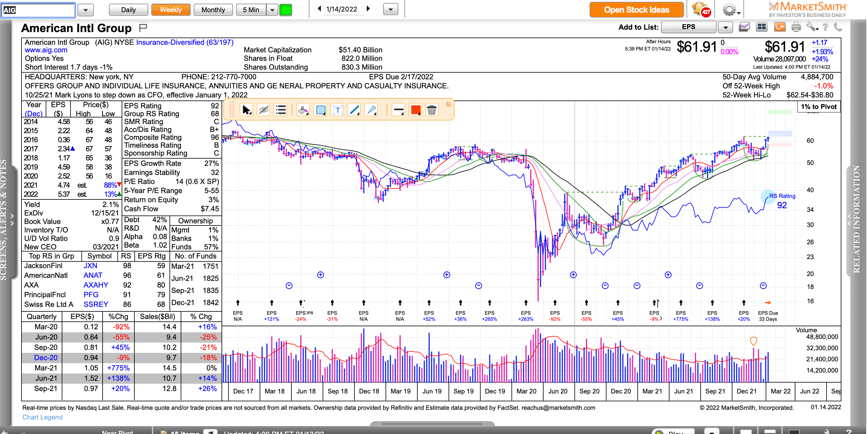
Task: Switch to the Daily chart tab
Action: coord(128,10)
